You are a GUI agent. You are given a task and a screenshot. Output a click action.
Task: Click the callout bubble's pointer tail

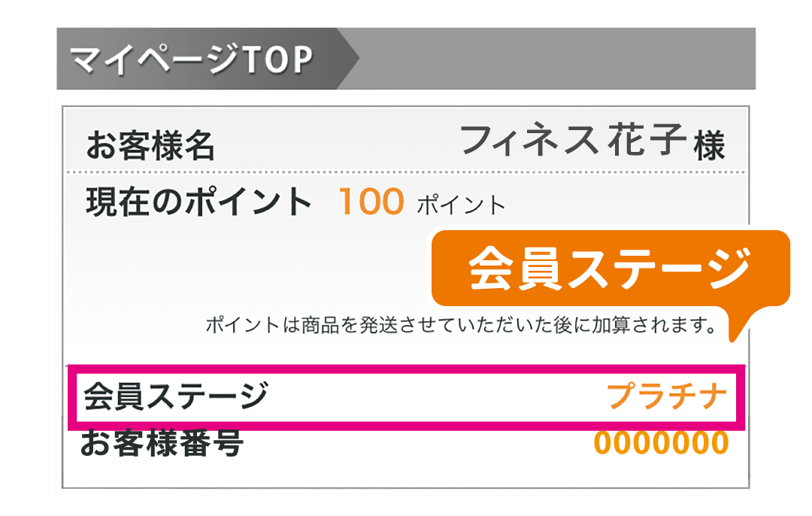[742, 327]
